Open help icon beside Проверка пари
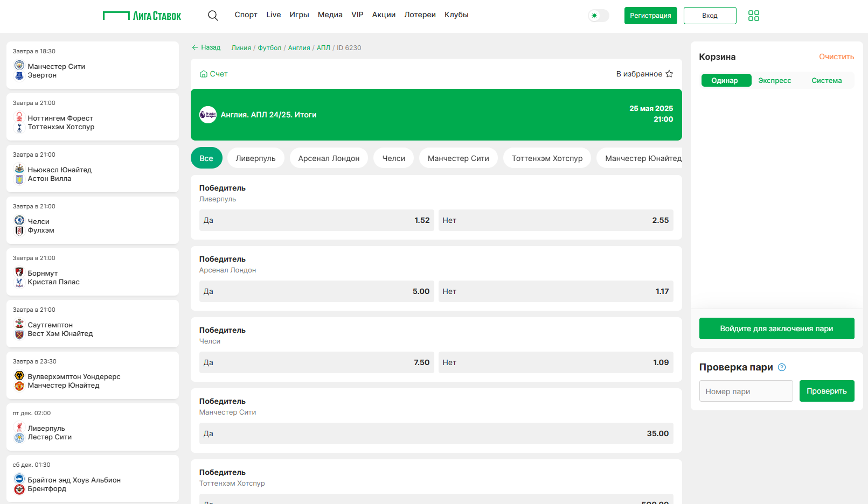The width and height of the screenshot is (868, 504). 782,367
